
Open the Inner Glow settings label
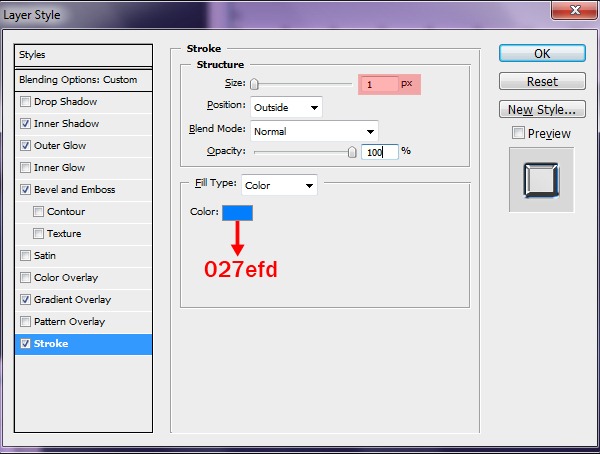(59, 168)
